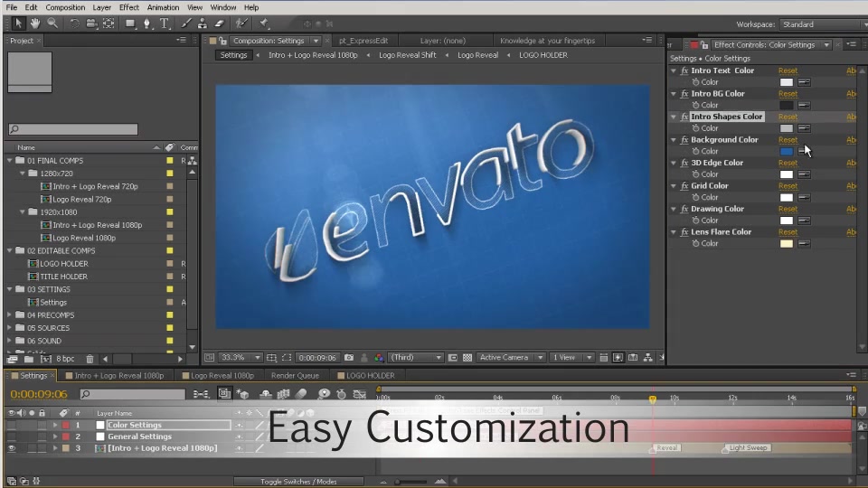Reset the 3D Edge Color effect
The height and width of the screenshot is (488, 868).
click(788, 164)
